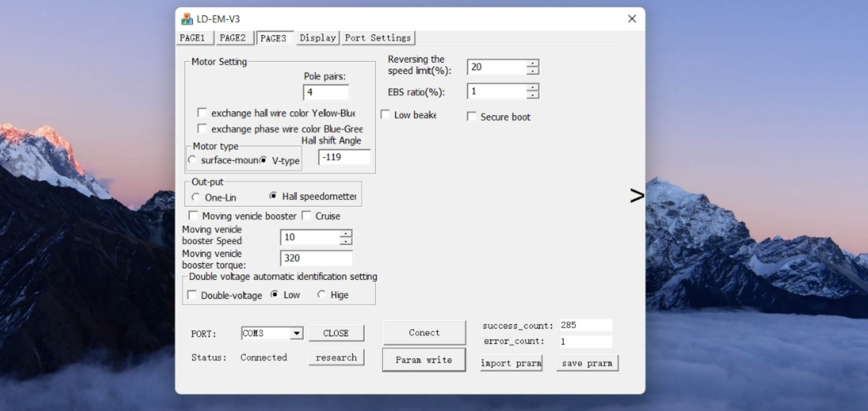Click the import prarm button
This screenshot has height=411, width=868.
(511, 363)
